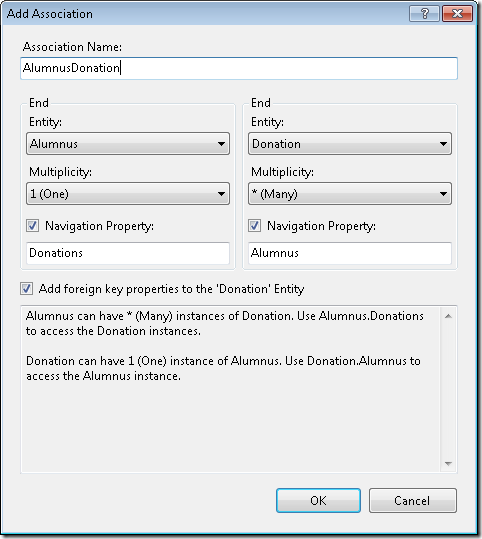Click the Help question mark icon

coord(424,14)
